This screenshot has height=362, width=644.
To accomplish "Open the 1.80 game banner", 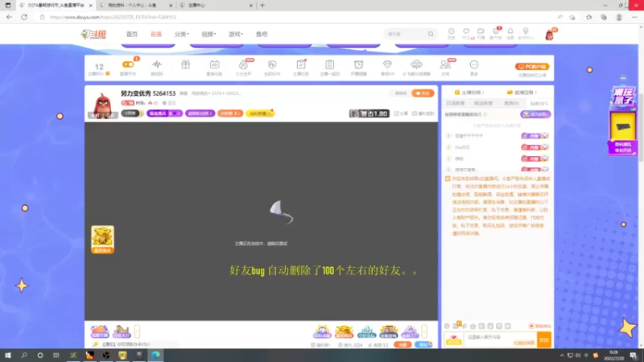I will point(369,113).
